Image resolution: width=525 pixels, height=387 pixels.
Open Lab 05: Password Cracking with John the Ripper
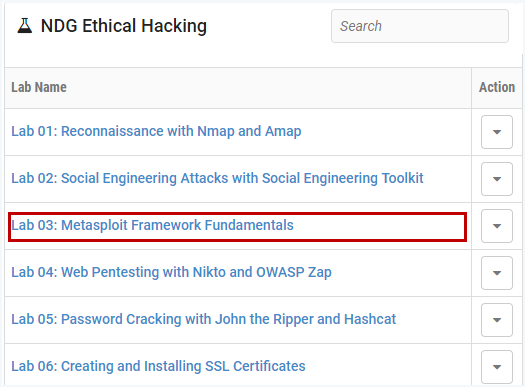[204, 319]
